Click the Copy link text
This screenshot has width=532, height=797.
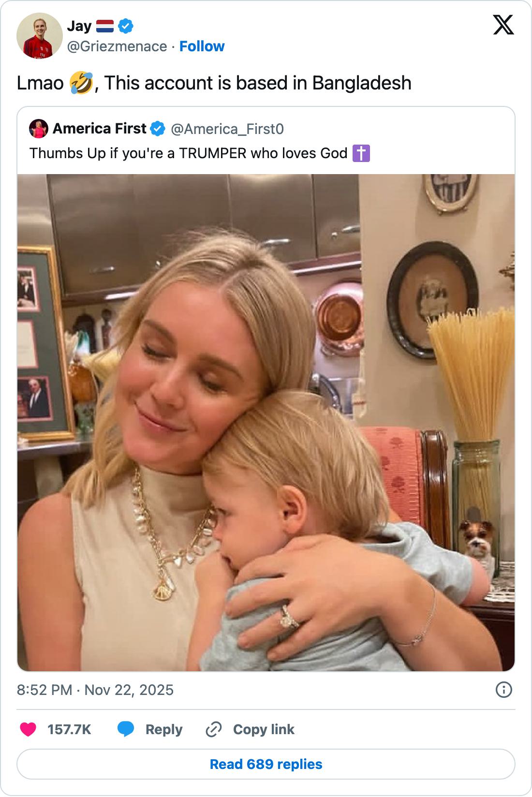pyautogui.click(x=263, y=729)
